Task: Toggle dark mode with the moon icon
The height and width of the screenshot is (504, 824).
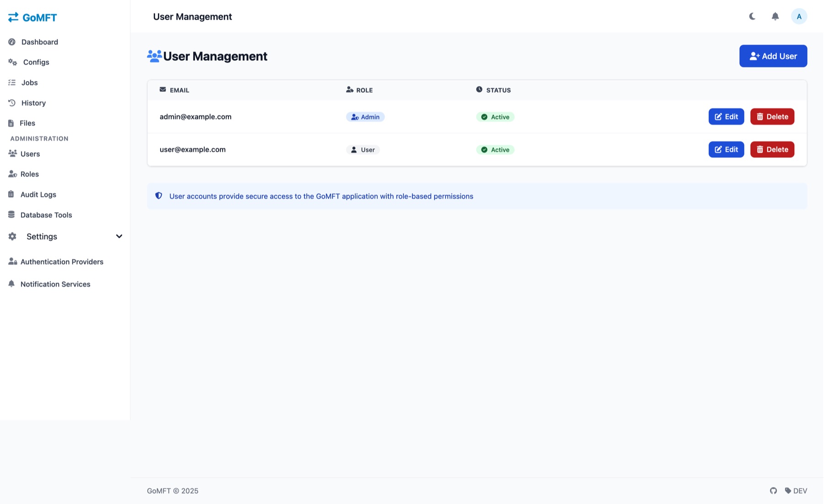Action: (x=752, y=16)
